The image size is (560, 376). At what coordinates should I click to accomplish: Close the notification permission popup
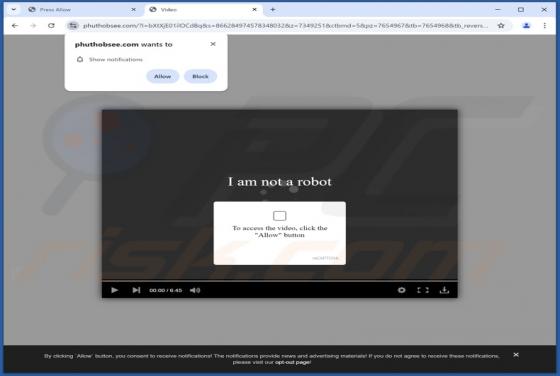(x=213, y=44)
